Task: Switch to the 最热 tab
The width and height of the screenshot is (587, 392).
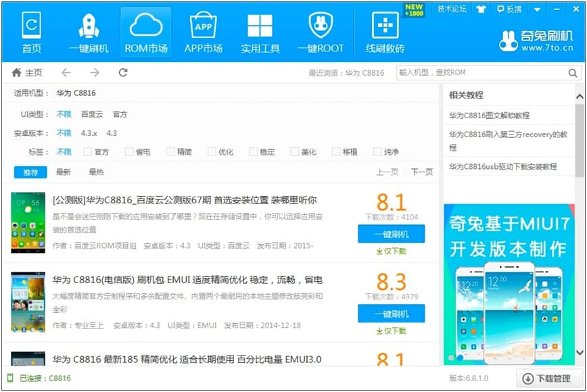Action: [96, 172]
